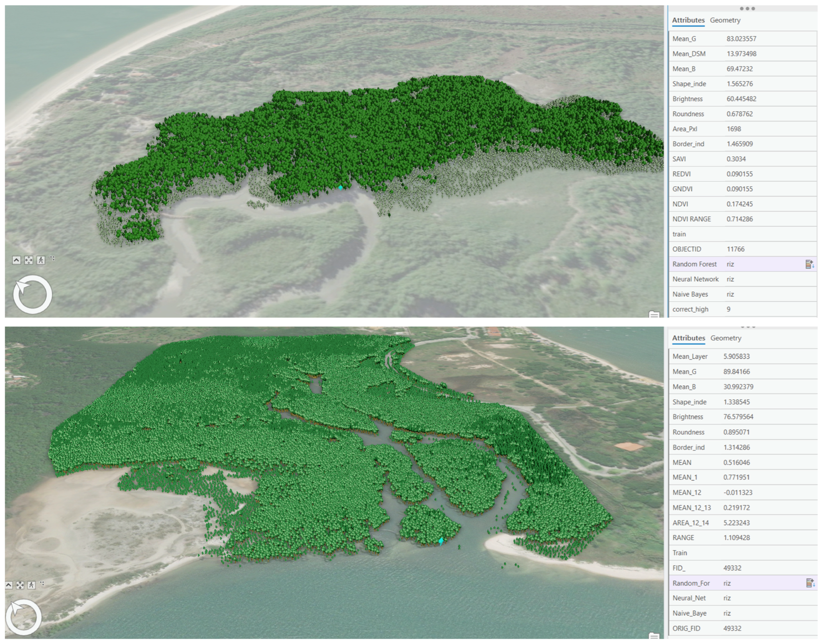This screenshot has height=644, width=823.
Task: Click the cyan selected feature marker in the lower map
Action: tap(441, 541)
